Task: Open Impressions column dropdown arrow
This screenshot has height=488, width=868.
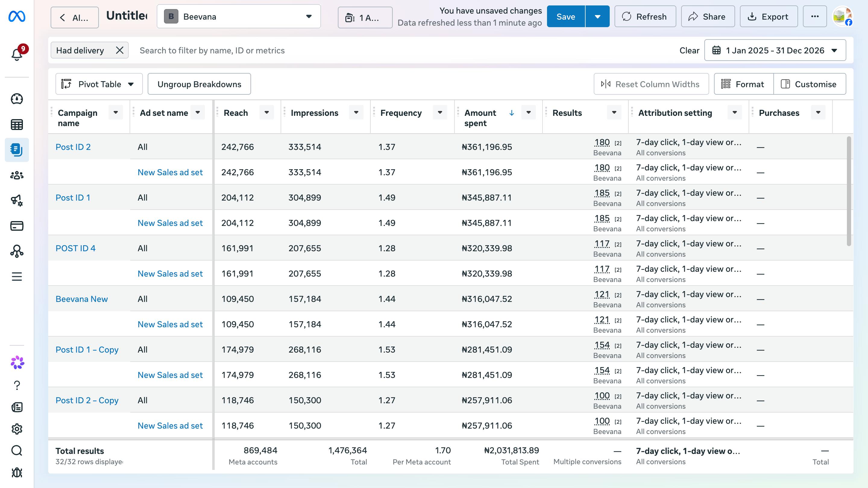Action: 356,112
